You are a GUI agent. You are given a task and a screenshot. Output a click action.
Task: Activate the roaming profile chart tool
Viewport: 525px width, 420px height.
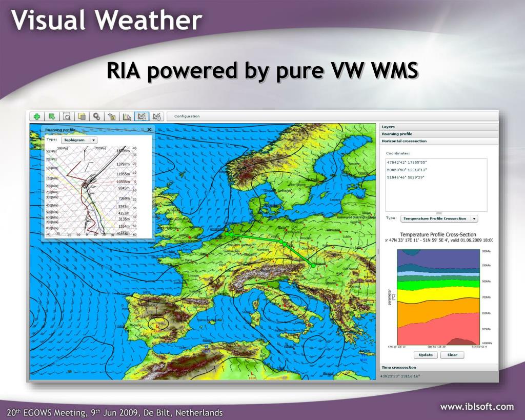tap(127, 116)
